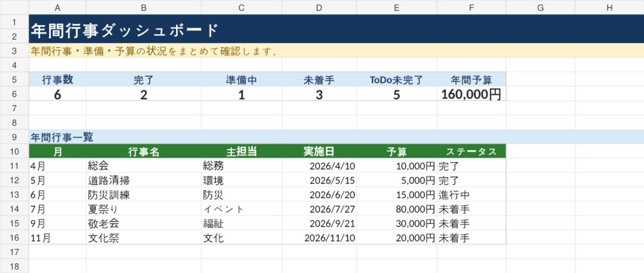
Task: Click the ToDo未完了 value 5
Action: click(397, 94)
